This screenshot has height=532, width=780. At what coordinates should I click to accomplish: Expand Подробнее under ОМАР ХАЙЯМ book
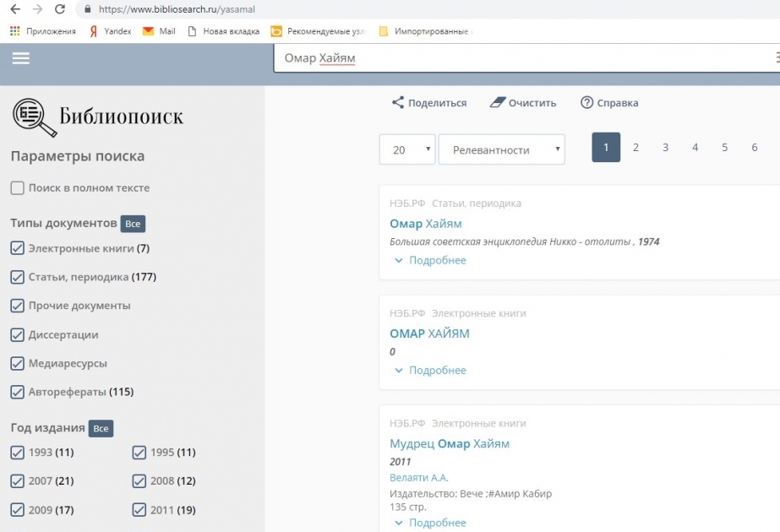[x=431, y=370]
